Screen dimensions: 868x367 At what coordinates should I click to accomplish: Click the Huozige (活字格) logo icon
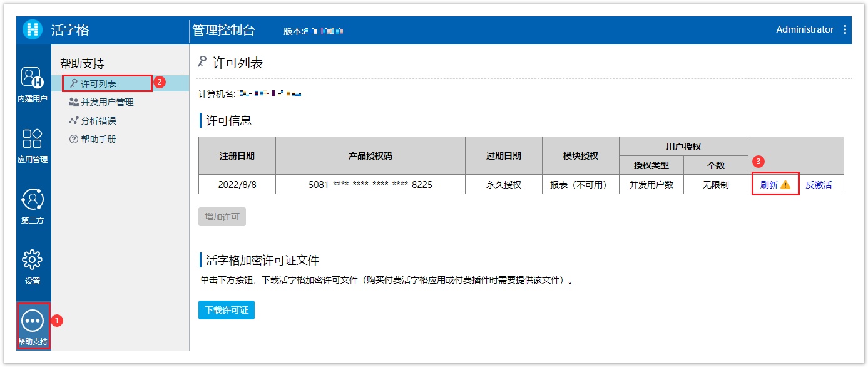pyautogui.click(x=33, y=29)
